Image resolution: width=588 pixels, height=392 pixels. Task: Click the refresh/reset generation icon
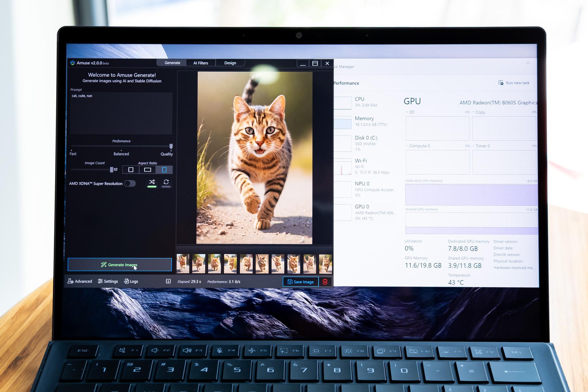click(167, 182)
